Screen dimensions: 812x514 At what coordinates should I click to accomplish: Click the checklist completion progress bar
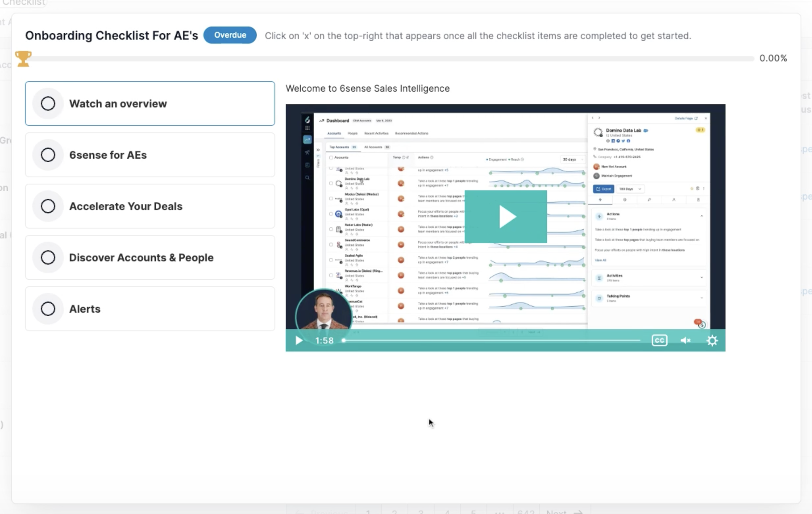[x=391, y=58]
